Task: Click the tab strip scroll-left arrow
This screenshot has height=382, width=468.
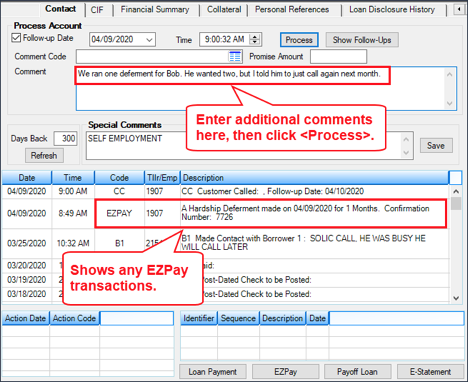Action: click(x=459, y=9)
